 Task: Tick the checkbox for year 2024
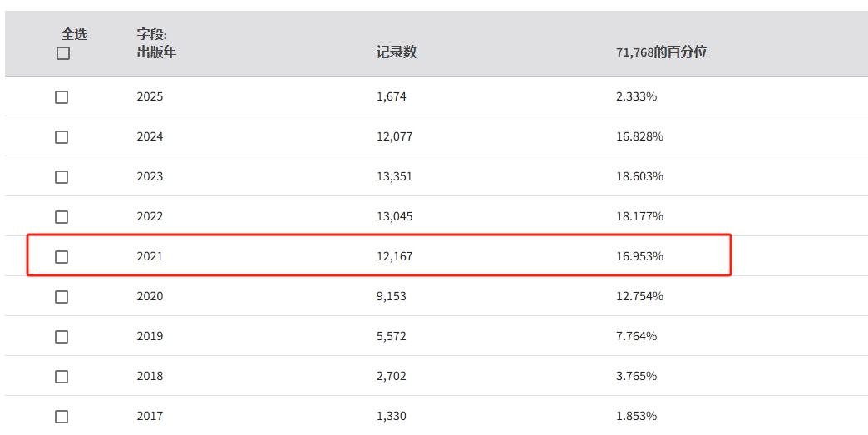click(x=62, y=137)
